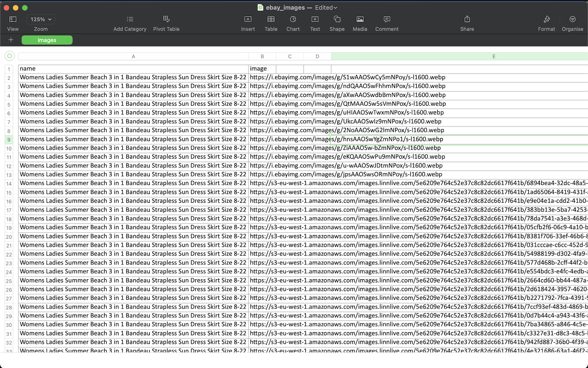The height and width of the screenshot is (368, 588).
Task: Switch to the images sheet tab
Action: pyautogui.click(x=47, y=40)
